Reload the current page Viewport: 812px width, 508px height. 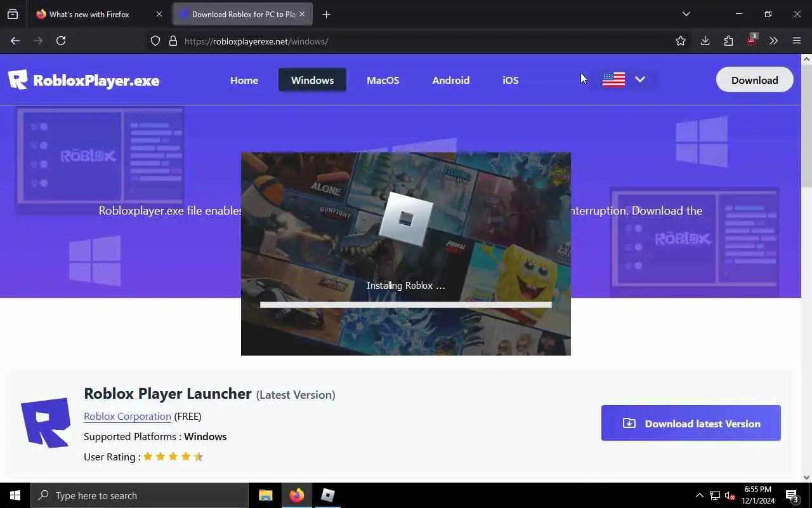tap(61, 41)
